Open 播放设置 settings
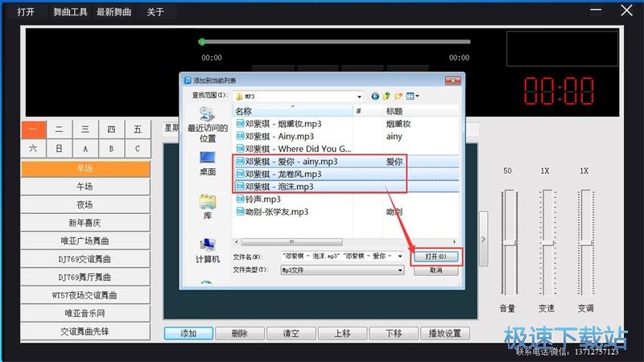Image resolution: width=644 pixels, height=362 pixels. 445,333
